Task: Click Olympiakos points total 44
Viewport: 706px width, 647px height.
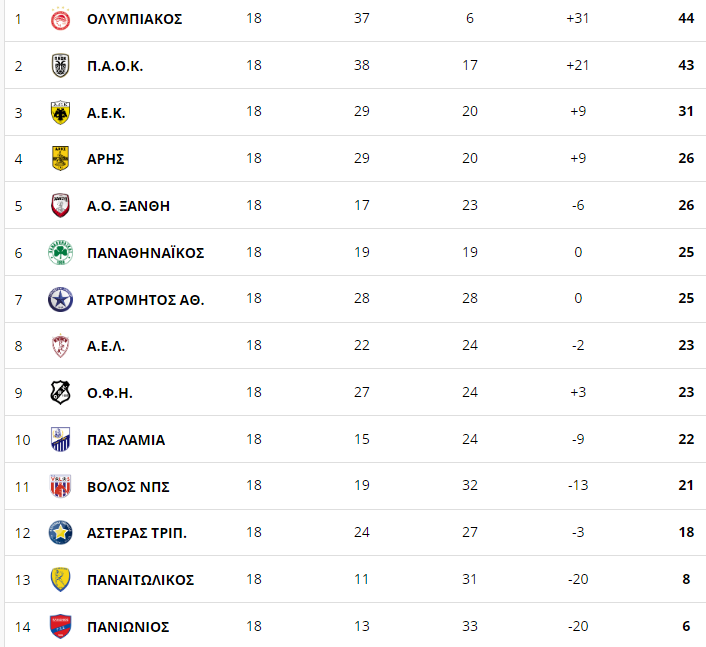Action: coord(686,18)
